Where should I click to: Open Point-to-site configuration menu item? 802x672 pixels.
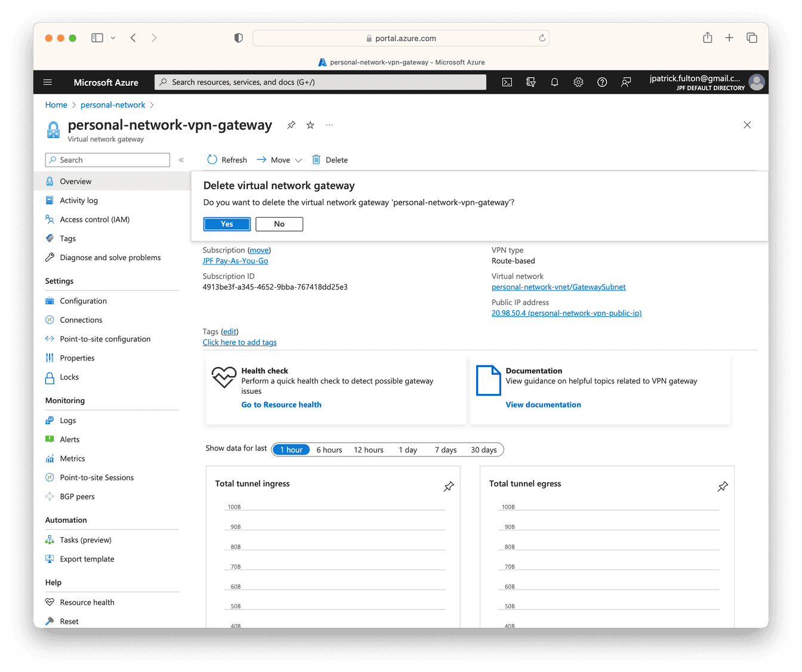point(105,339)
